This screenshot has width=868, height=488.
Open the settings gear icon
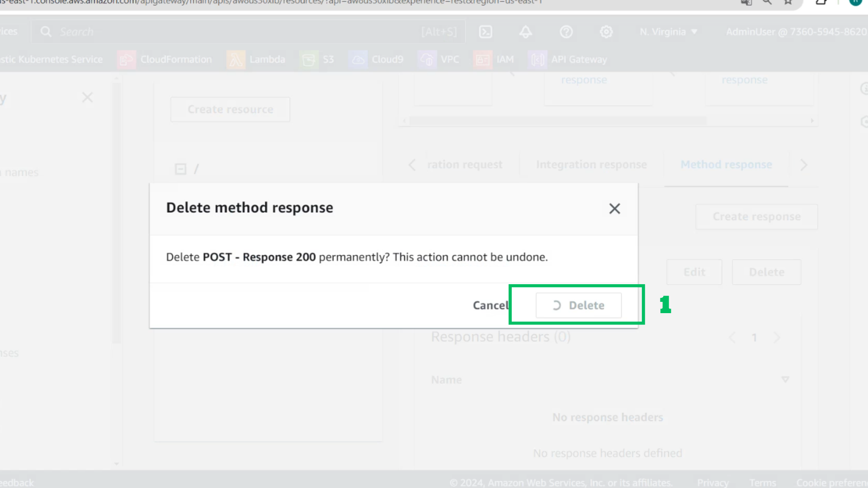tap(606, 32)
